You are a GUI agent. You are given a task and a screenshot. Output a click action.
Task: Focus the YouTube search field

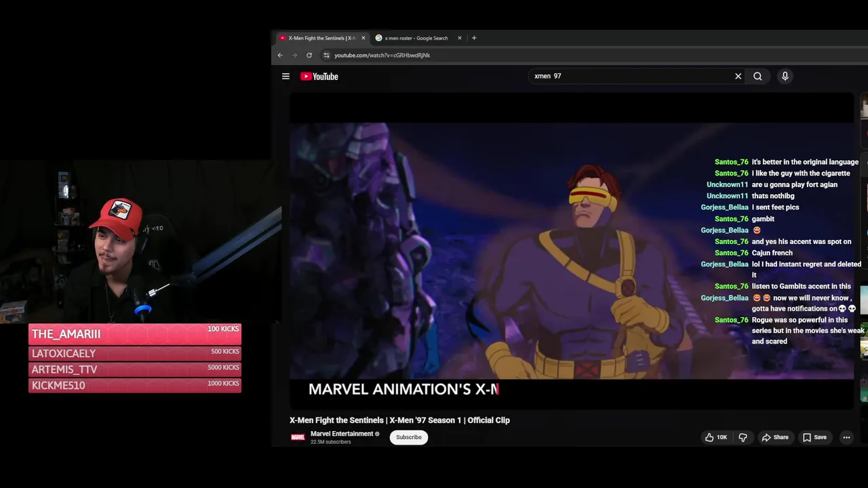point(631,77)
